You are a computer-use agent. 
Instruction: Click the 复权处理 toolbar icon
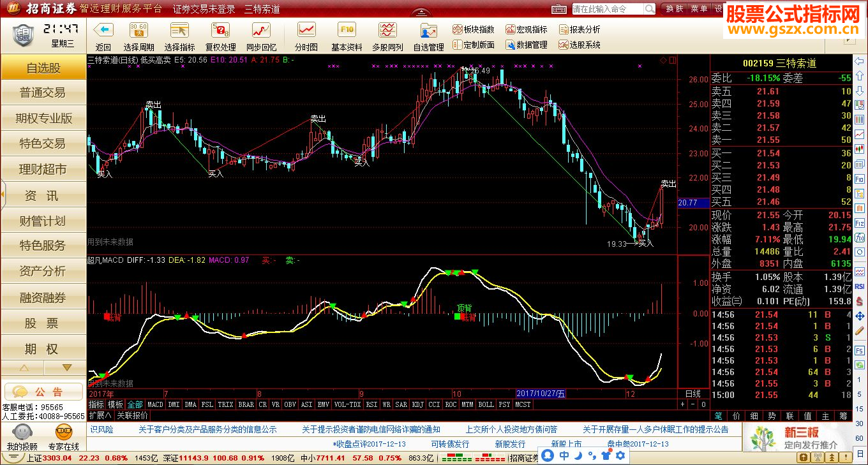220,30
